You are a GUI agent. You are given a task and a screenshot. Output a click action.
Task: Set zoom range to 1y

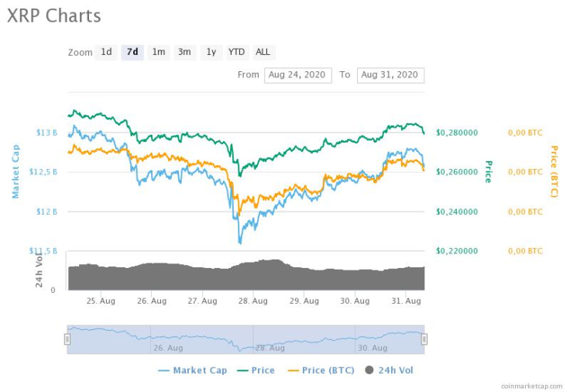pos(211,53)
